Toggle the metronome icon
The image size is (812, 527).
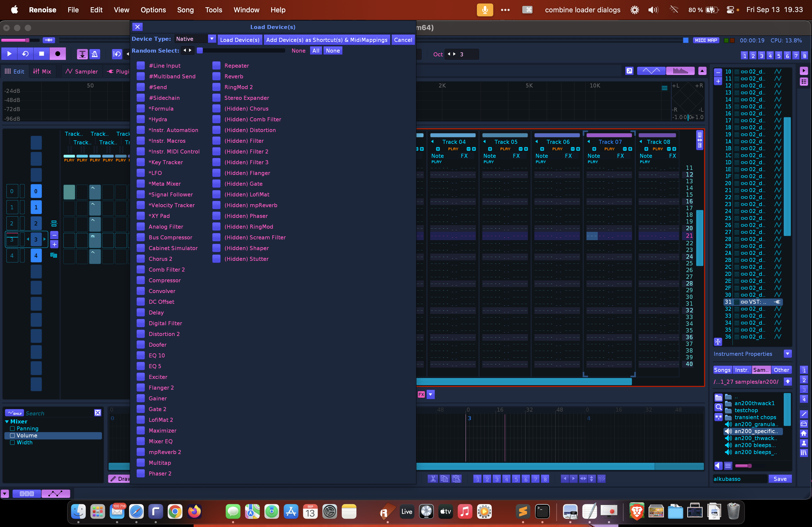tap(95, 54)
